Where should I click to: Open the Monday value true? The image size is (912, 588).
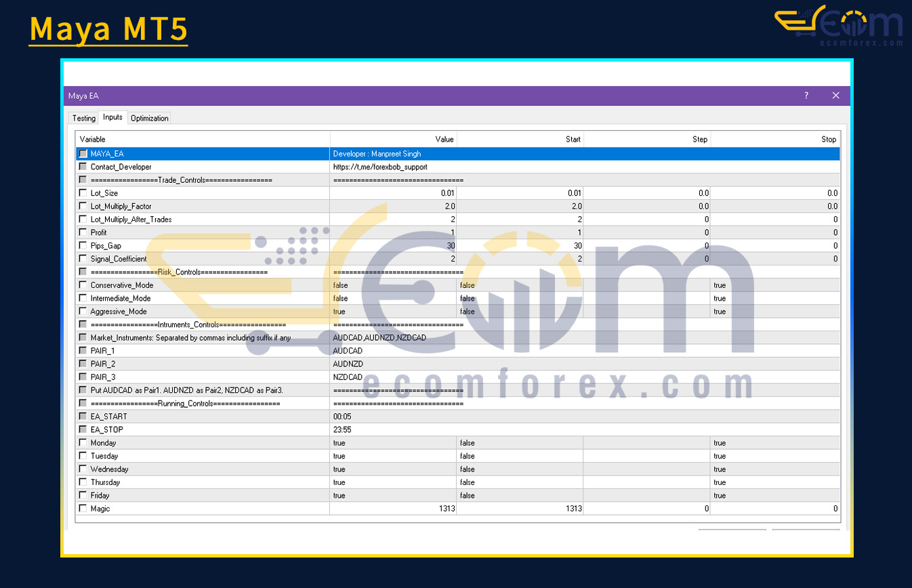coord(394,443)
